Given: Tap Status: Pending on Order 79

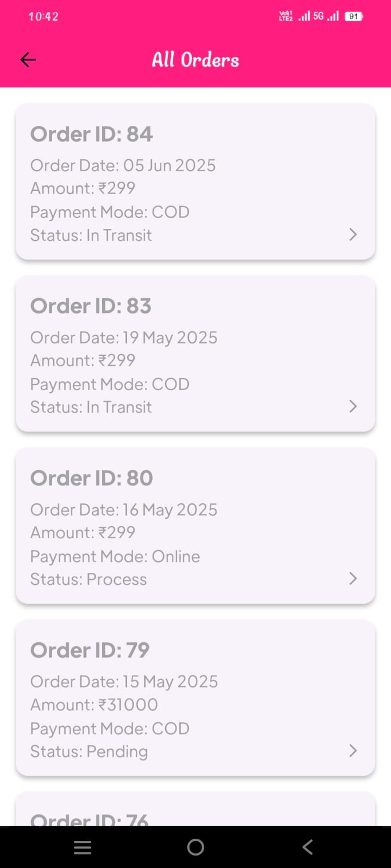Looking at the screenshot, I should [x=89, y=751].
